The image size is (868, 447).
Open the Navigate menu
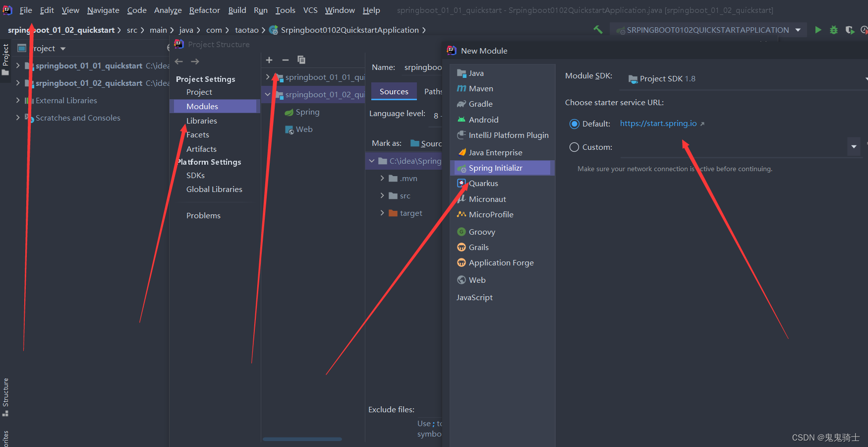point(103,10)
